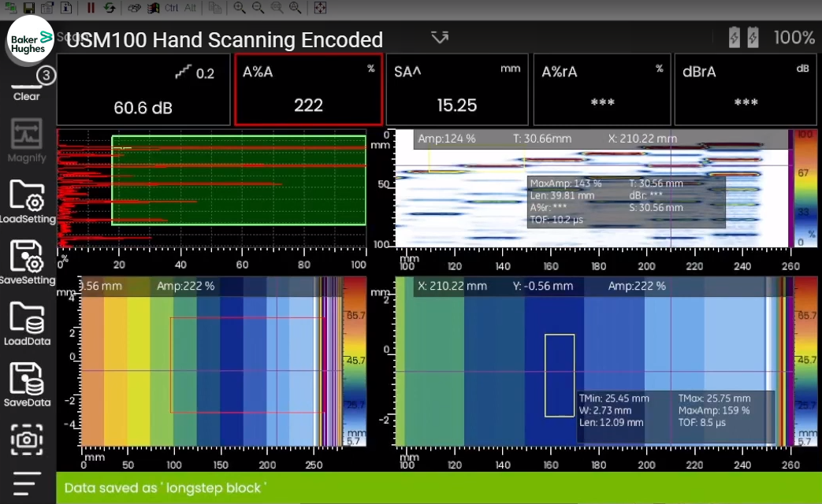822x504 pixels.
Task: Click the zoom in magnifier icon
Action: (240, 7)
